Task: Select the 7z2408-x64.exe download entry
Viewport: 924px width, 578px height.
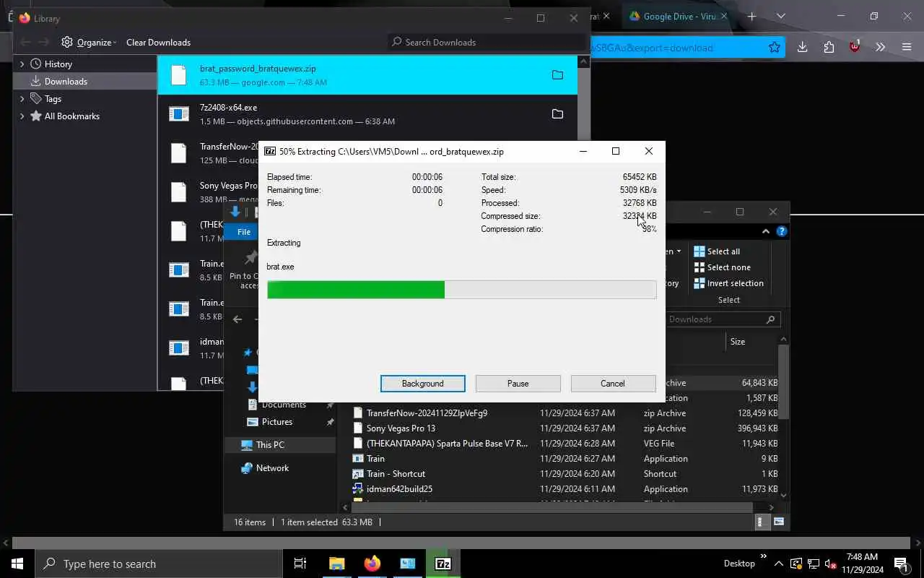Action: click(x=367, y=114)
